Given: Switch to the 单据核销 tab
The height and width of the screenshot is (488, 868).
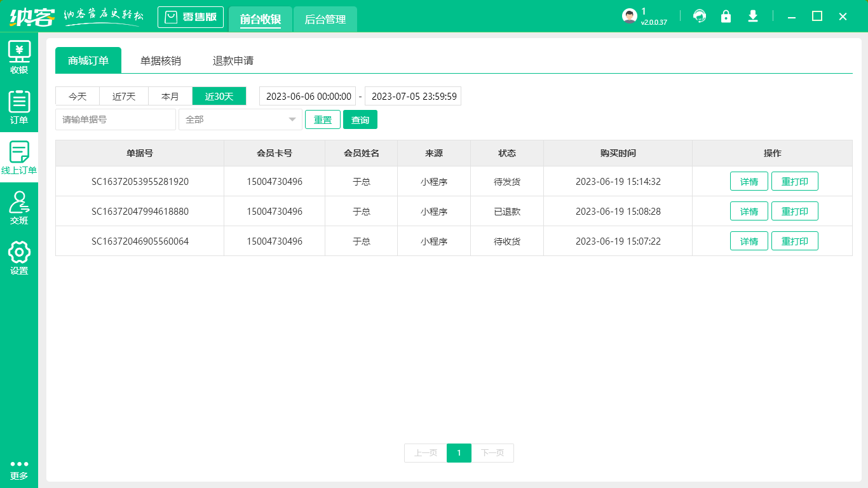Looking at the screenshot, I should [x=161, y=60].
